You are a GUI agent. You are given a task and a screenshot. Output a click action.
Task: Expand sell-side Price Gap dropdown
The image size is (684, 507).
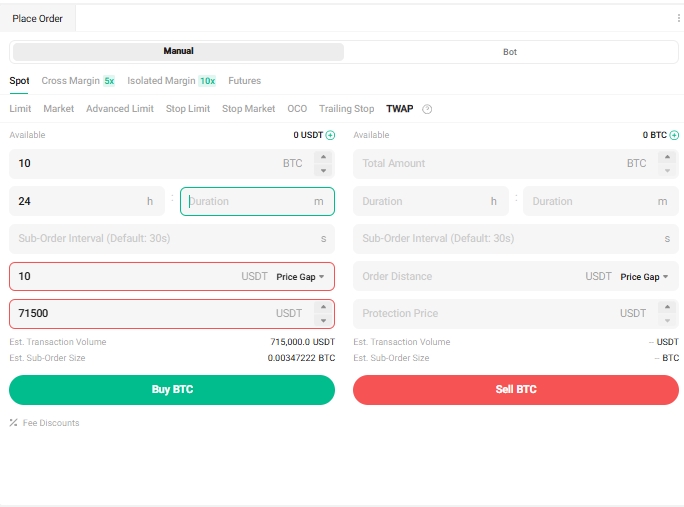click(x=644, y=277)
